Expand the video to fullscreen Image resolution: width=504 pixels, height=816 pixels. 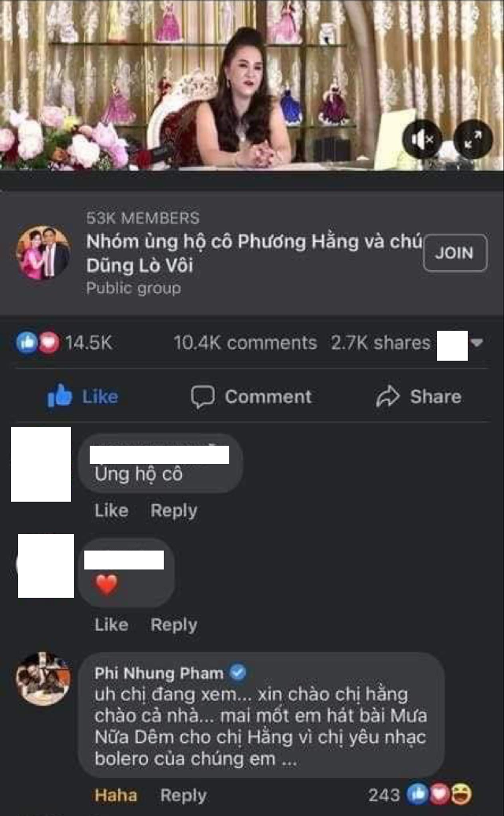point(472,139)
